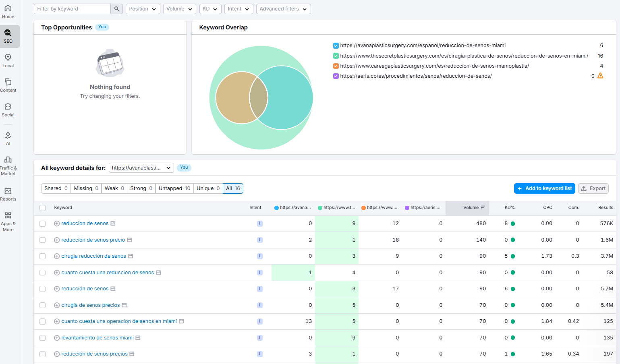Viewport: 620px width, 364px height.
Task: Click intent badge for 'levantamiento de senos miami' row
Action: click(x=260, y=338)
